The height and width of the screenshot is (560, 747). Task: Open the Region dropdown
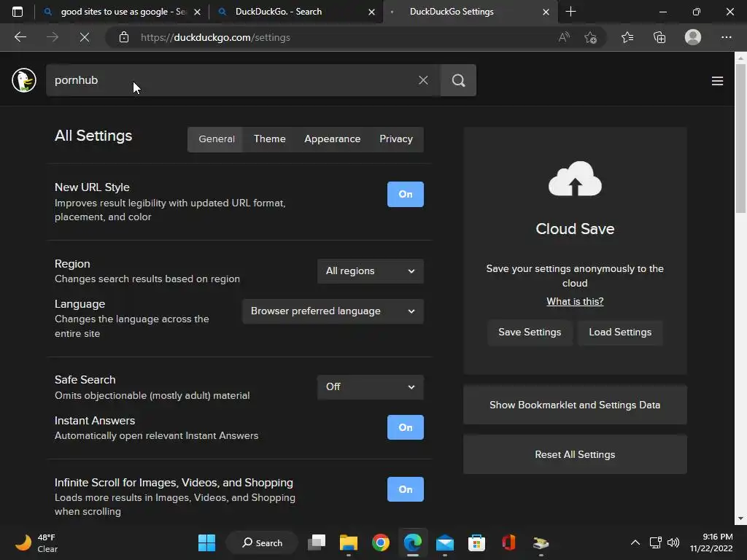click(370, 271)
